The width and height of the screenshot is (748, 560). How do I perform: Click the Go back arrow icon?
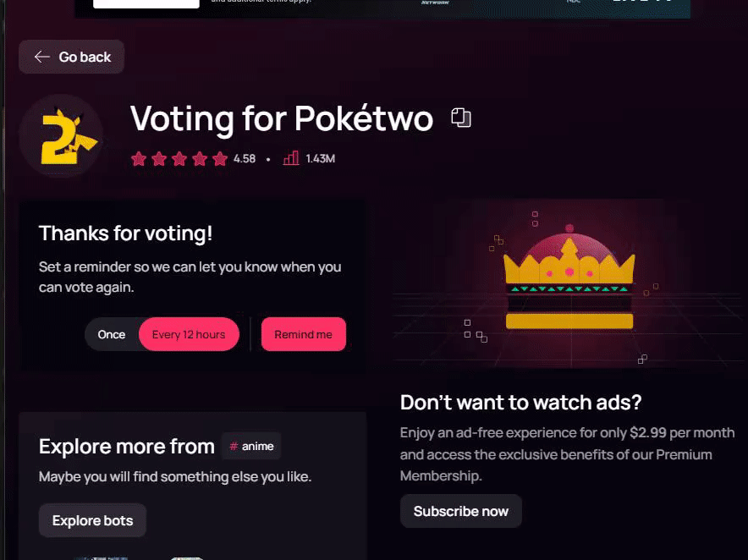point(42,57)
